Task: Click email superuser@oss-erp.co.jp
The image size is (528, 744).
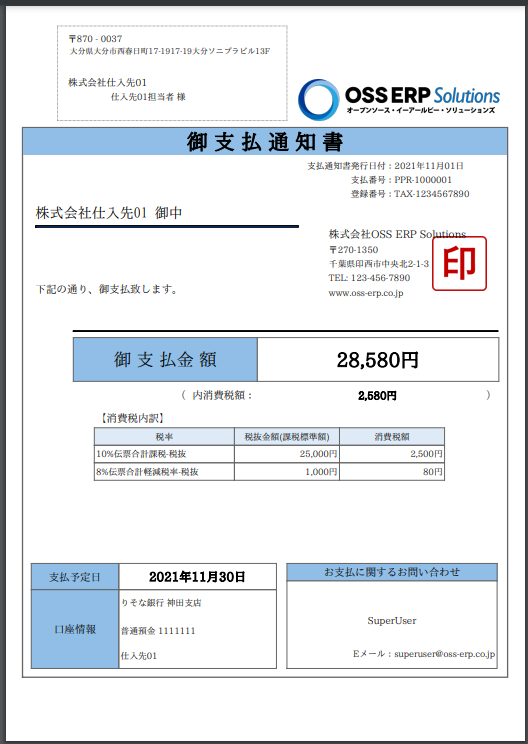Action: coord(445,654)
